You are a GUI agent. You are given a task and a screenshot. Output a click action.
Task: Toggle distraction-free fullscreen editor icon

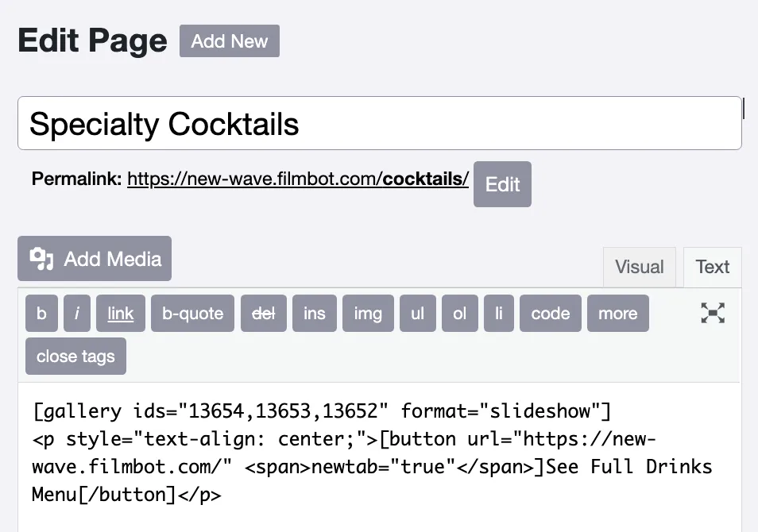coord(713,313)
